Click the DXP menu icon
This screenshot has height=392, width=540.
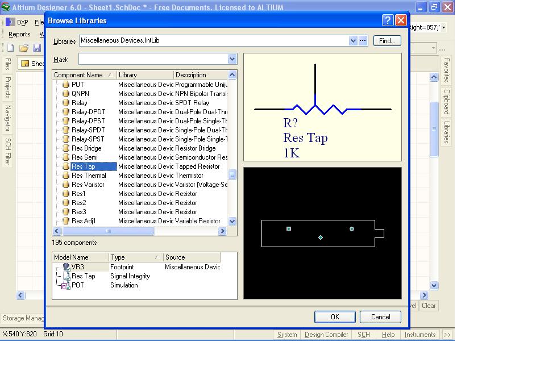coord(10,22)
